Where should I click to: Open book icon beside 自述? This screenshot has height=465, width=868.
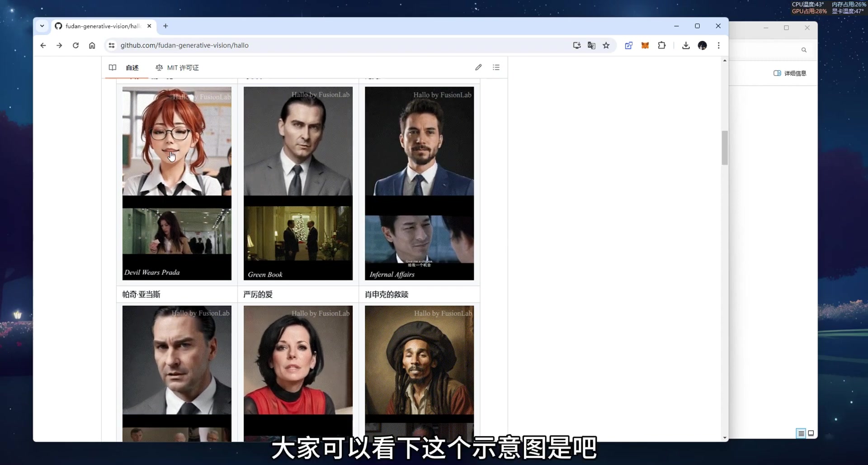pyautogui.click(x=113, y=67)
